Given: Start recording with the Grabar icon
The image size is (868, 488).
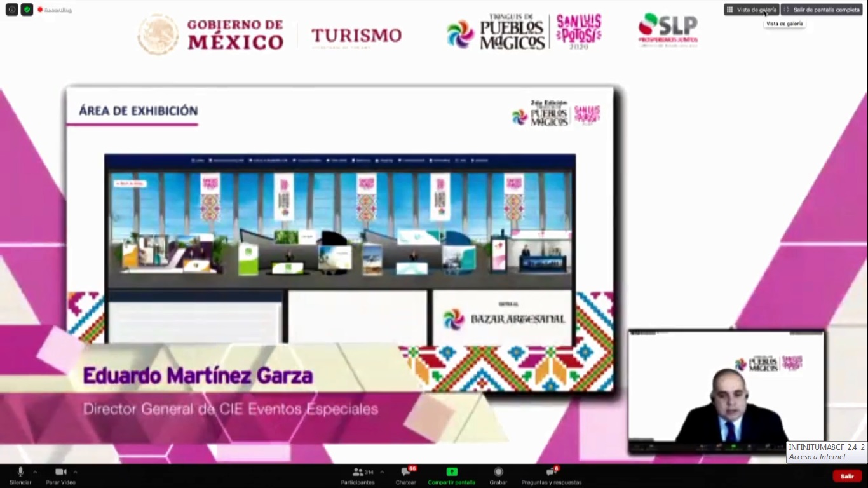Looking at the screenshot, I should (x=498, y=472).
